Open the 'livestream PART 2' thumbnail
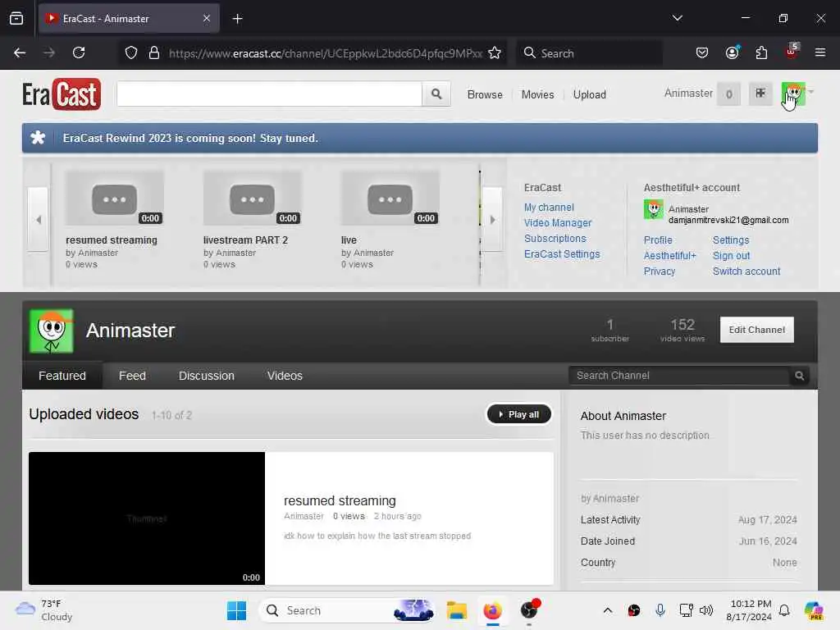The width and height of the screenshot is (840, 630). click(x=253, y=199)
